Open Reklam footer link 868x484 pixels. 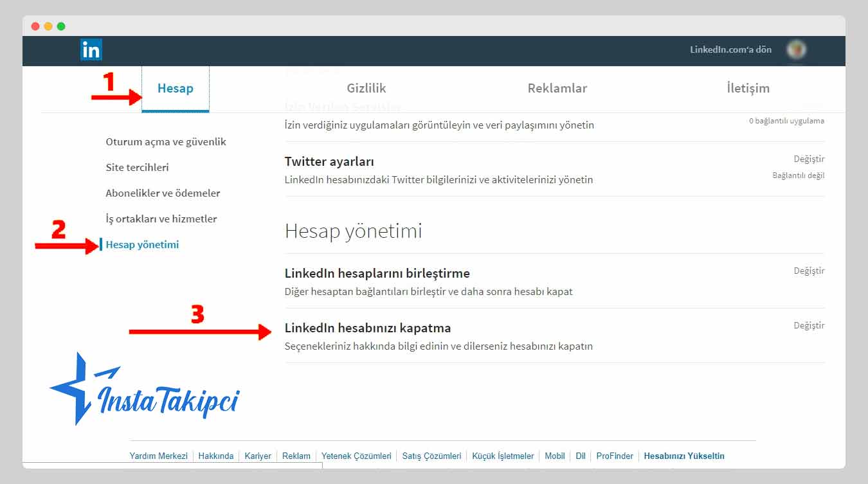pyautogui.click(x=296, y=456)
